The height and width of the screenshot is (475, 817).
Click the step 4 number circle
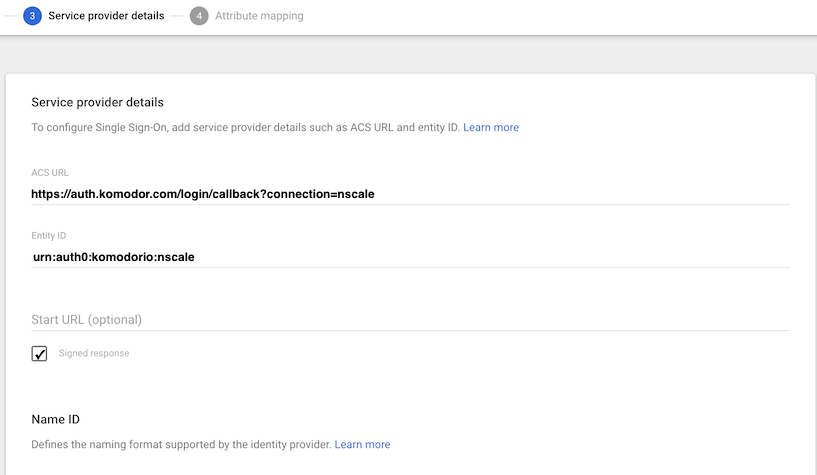(x=199, y=16)
